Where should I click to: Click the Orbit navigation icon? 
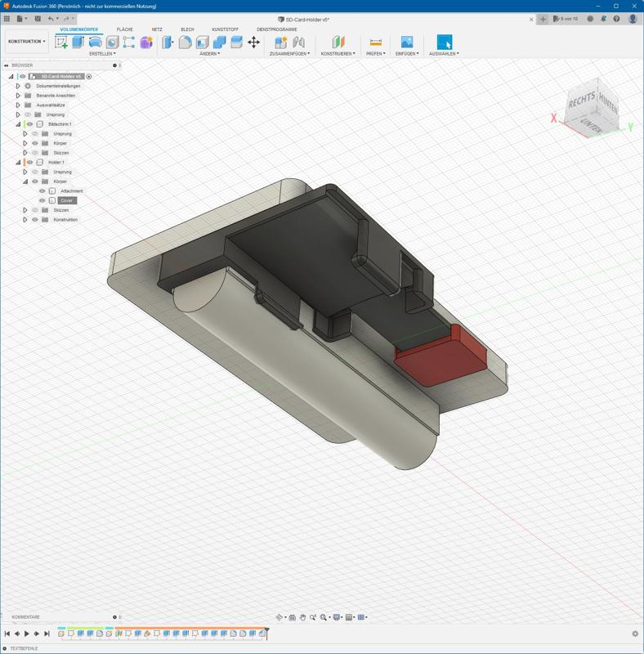coord(279,617)
